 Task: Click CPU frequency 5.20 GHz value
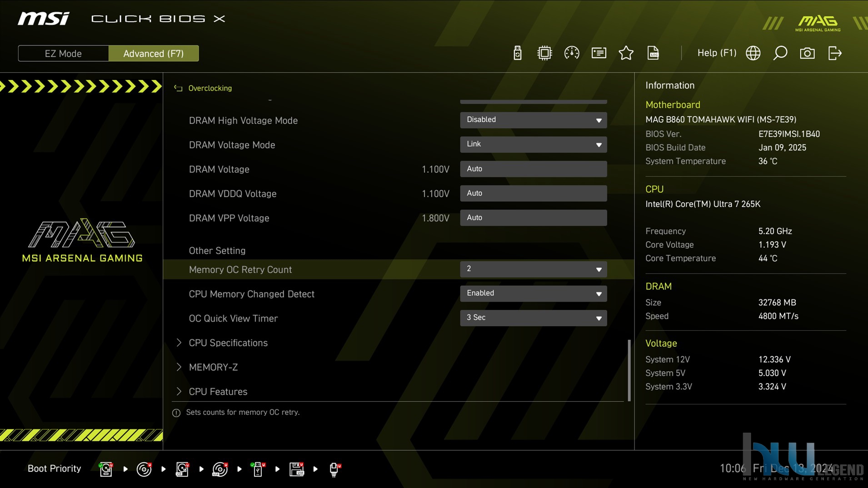[x=775, y=231]
